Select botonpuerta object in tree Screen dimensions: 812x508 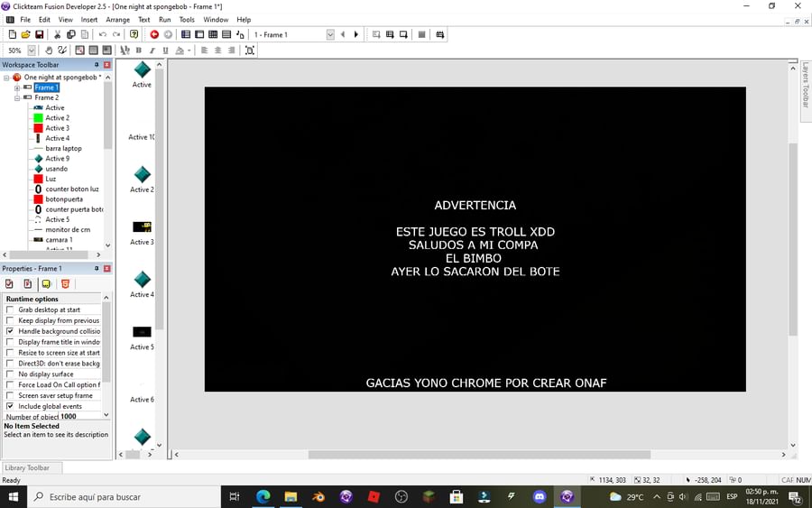point(64,199)
